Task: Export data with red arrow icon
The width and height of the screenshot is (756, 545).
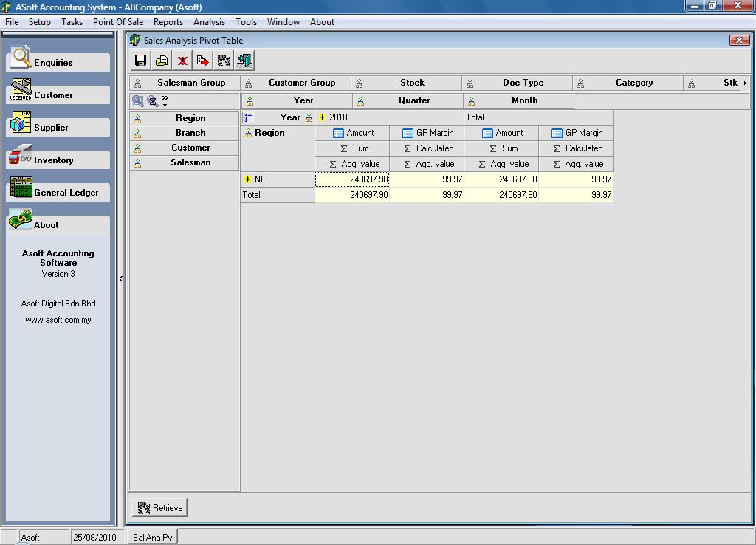Action: (x=203, y=61)
